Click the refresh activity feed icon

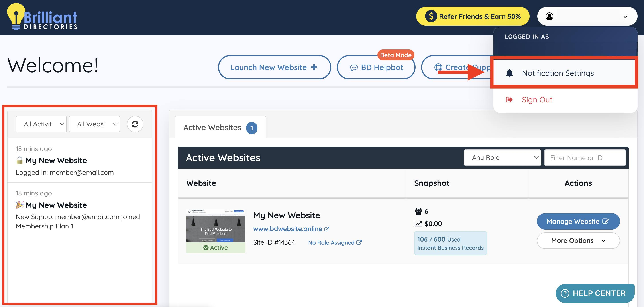(135, 124)
